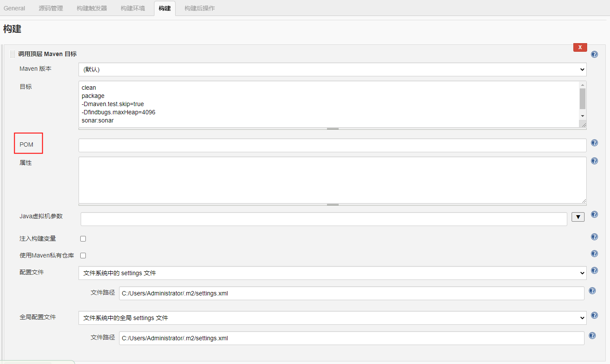Open help for 全局配置文件 文件路径 field
This screenshot has height=364, width=610.
point(592,336)
